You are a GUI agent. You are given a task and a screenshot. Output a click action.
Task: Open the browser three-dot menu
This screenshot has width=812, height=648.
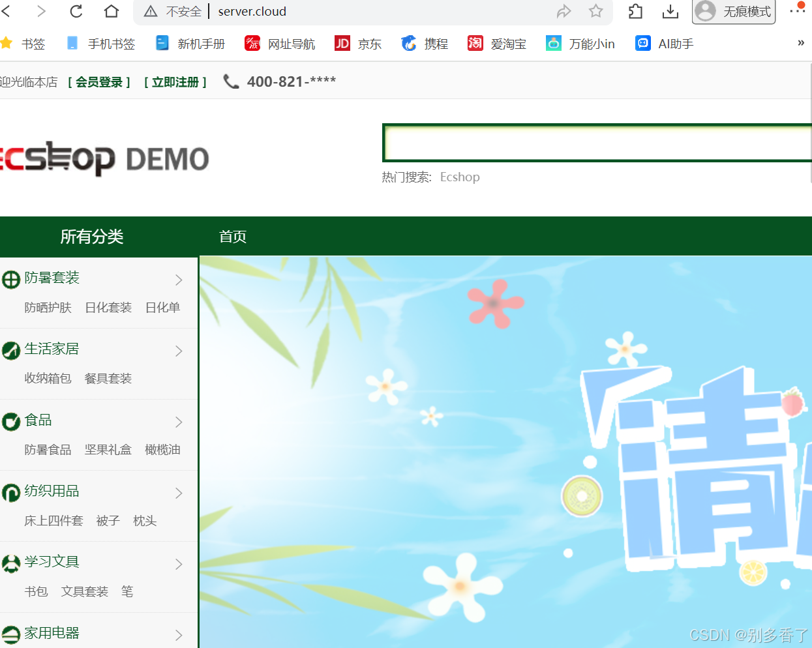pyautogui.click(x=797, y=10)
